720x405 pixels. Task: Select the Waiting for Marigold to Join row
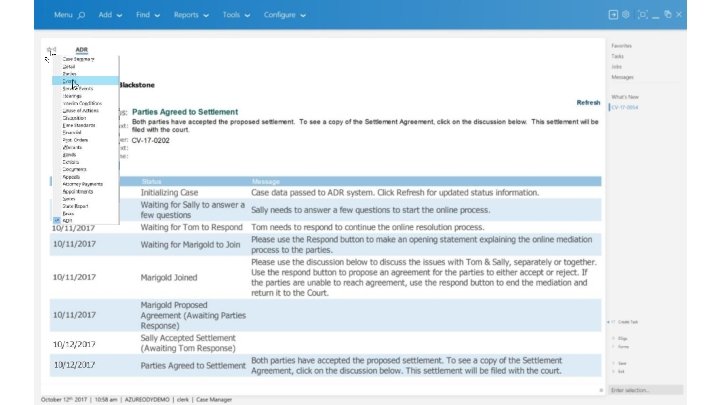pos(326,245)
